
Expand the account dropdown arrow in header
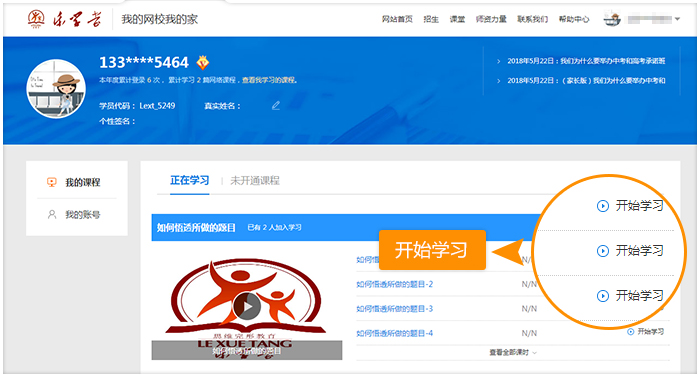coord(677,19)
